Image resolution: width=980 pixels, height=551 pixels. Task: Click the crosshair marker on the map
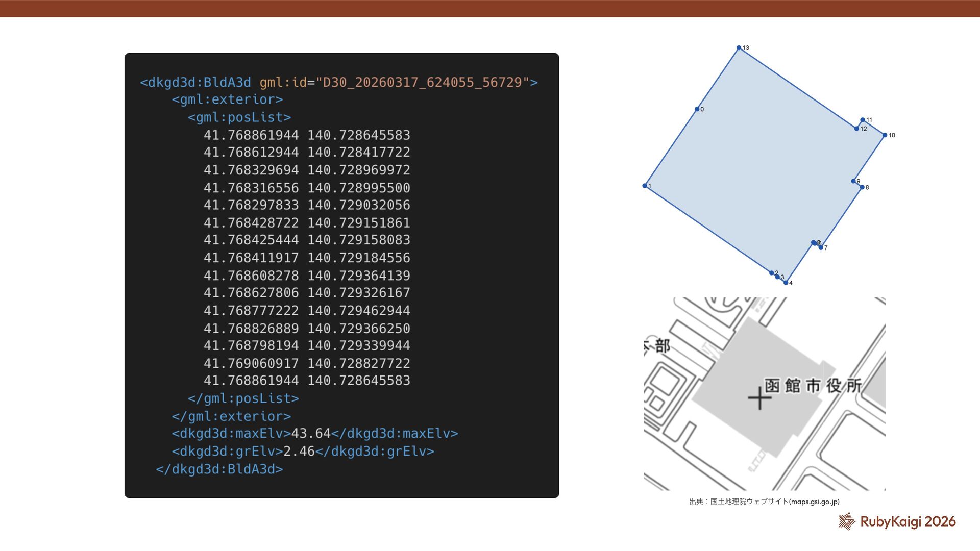(x=759, y=398)
